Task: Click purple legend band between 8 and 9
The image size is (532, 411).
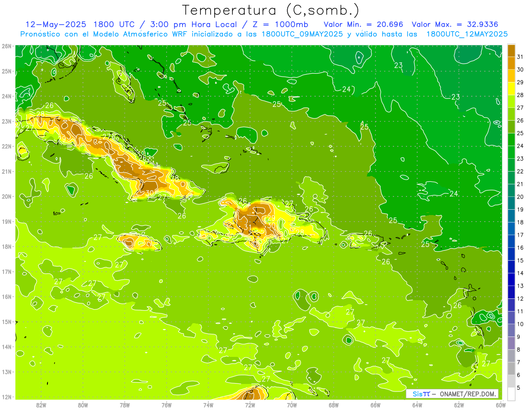Action: (511, 343)
